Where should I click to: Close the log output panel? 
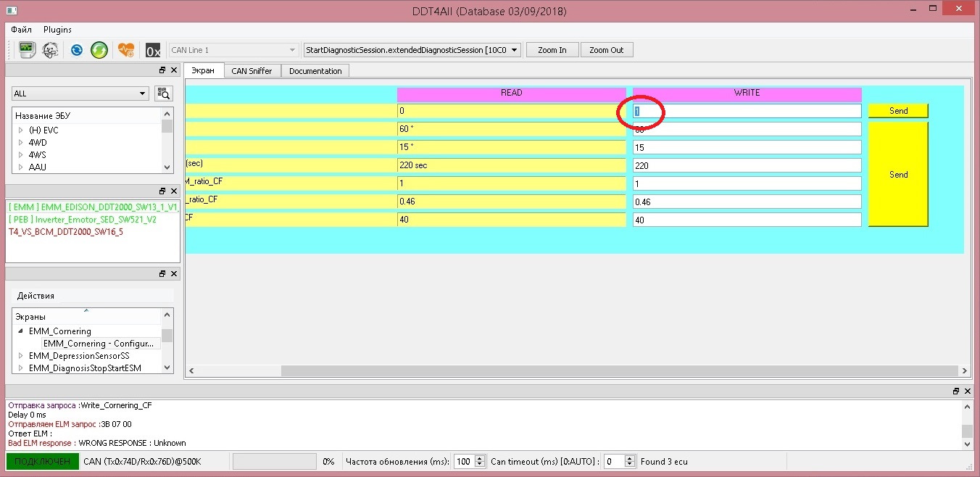(x=967, y=391)
